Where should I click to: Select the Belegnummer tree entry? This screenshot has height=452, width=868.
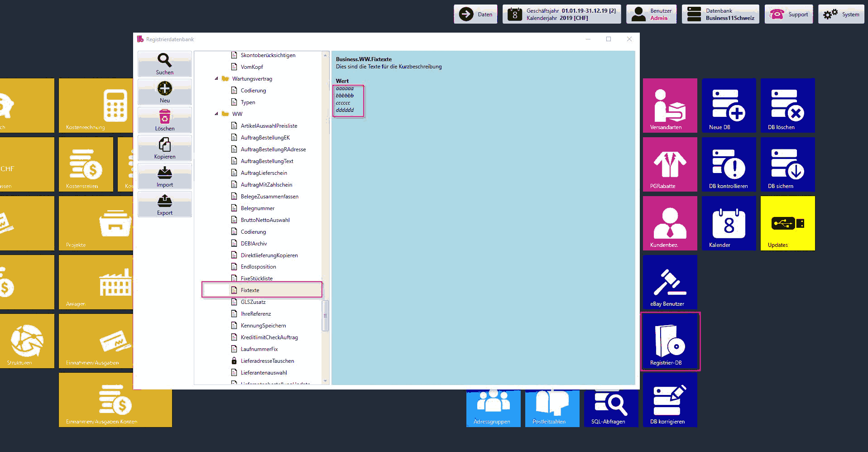[257, 208]
